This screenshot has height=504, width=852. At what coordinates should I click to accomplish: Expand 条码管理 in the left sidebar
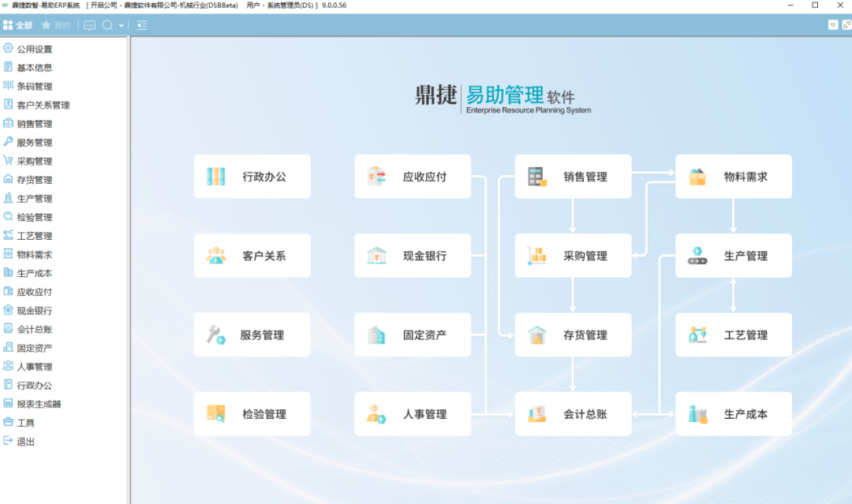pyautogui.click(x=33, y=86)
